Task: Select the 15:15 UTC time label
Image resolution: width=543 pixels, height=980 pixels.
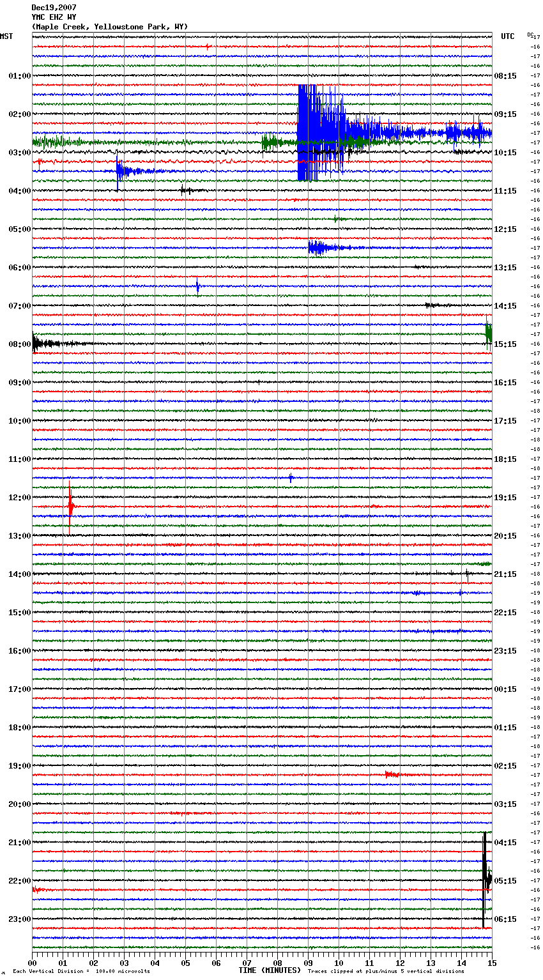Action: 505,344
